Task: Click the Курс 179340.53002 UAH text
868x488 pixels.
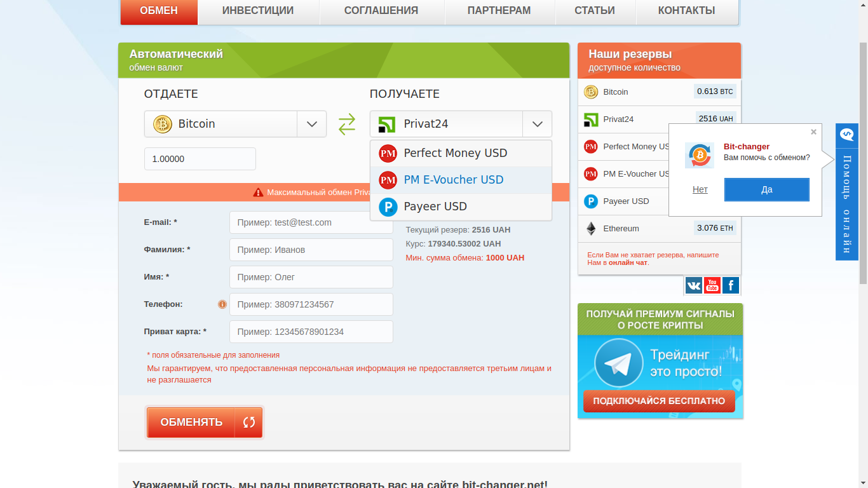Action: 453,244
